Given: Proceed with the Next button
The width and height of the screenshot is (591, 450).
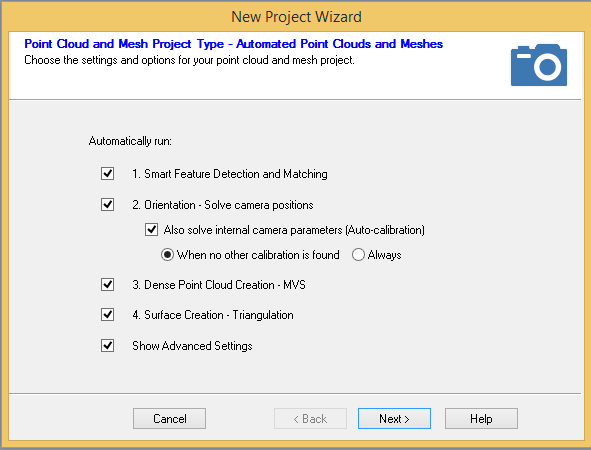Looking at the screenshot, I should pyautogui.click(x=394, y=419).
